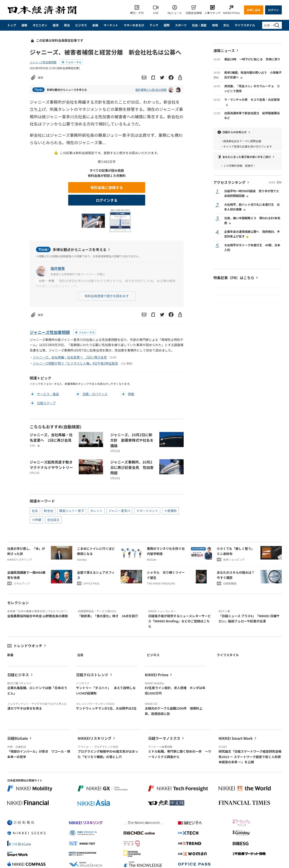Viewport: 289px width, 868px height.
Task: Share on Twitter icon above the article body
Action: click(162, 78)
